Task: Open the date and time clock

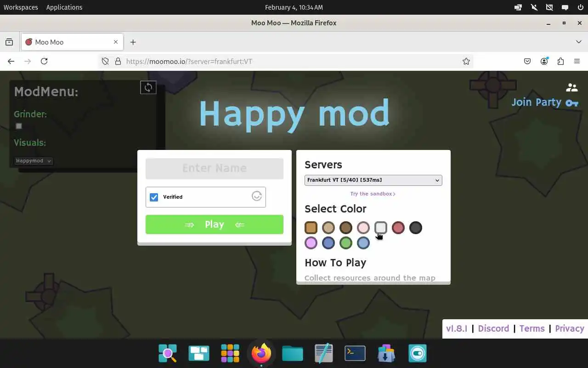Action: click(294, 7)
